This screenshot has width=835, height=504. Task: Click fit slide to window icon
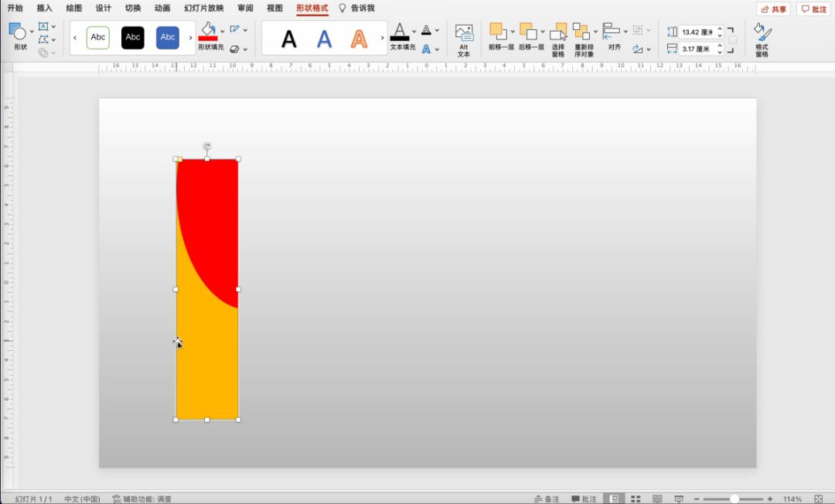pos(819,499)
